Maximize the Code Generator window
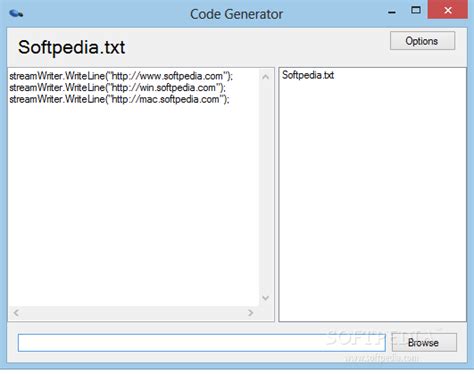This screenshot has width=474, height=374. [416, 10]
